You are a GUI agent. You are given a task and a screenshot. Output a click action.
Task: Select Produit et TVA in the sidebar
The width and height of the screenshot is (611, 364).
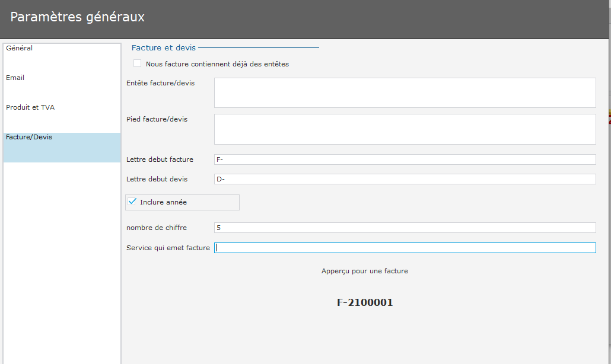[30, 108]
